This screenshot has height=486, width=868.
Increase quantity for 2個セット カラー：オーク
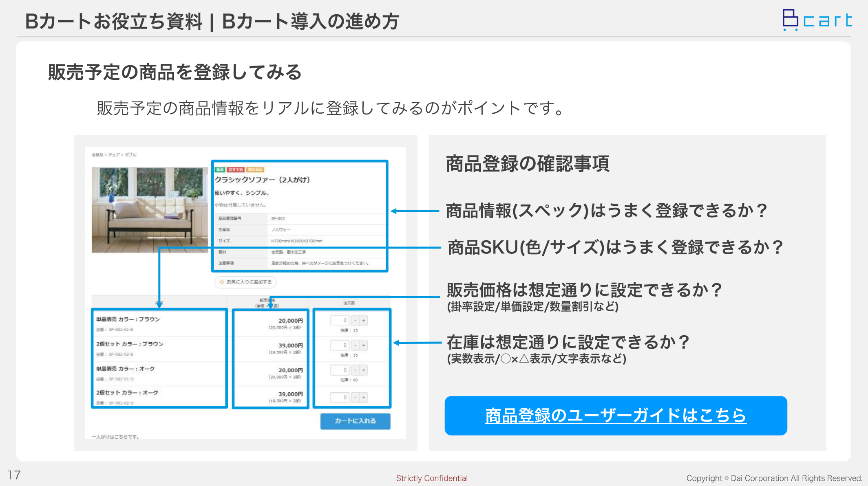coord(364,397)
